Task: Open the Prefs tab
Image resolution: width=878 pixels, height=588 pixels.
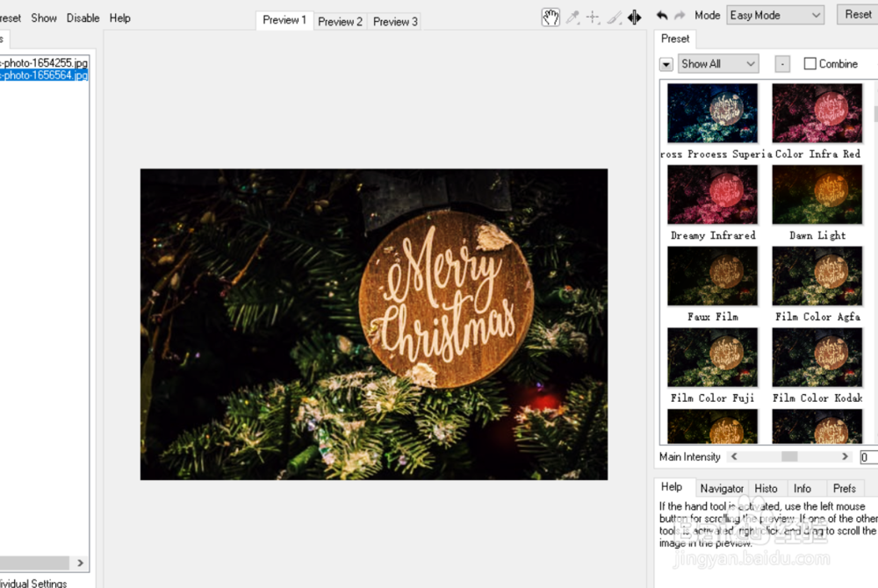Action: pos(844,489)
